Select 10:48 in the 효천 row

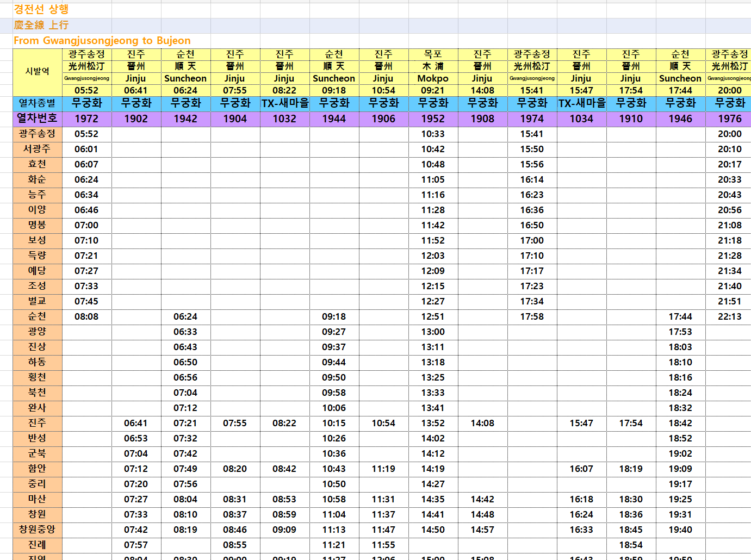433,164
